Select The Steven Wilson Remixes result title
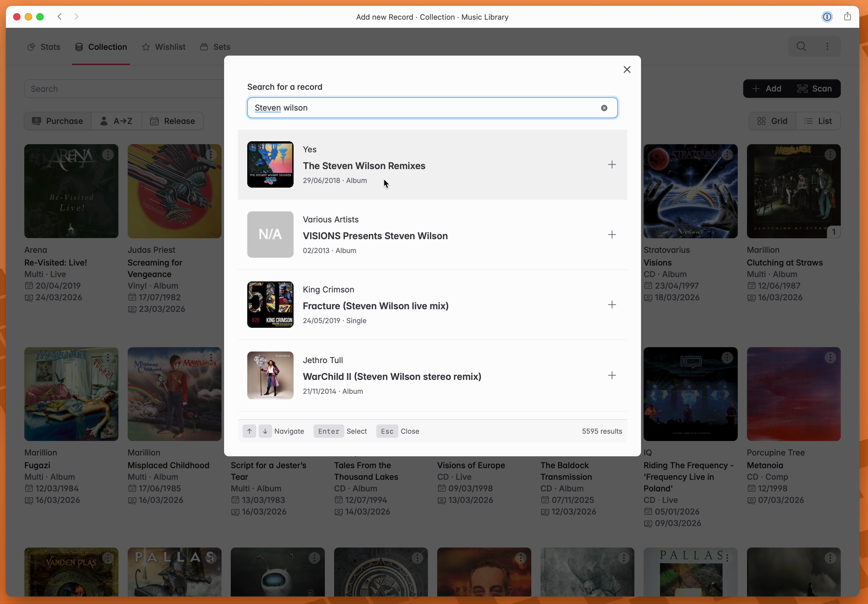Screen dimensions: 868x604 (364, 166)
